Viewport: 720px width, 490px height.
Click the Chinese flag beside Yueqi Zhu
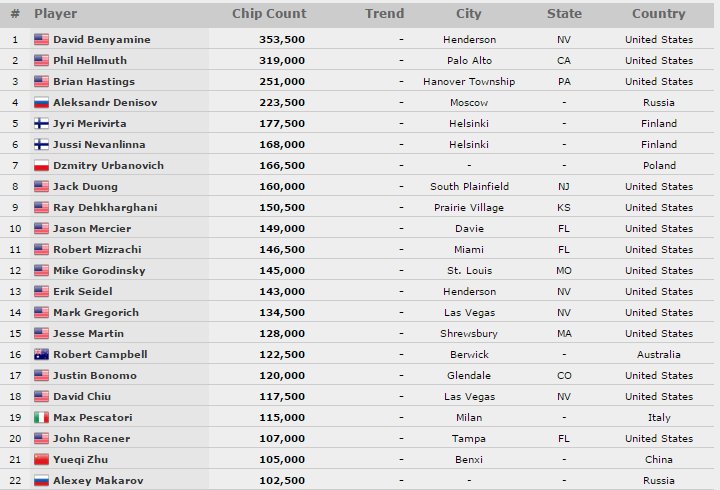click(41, 460)
